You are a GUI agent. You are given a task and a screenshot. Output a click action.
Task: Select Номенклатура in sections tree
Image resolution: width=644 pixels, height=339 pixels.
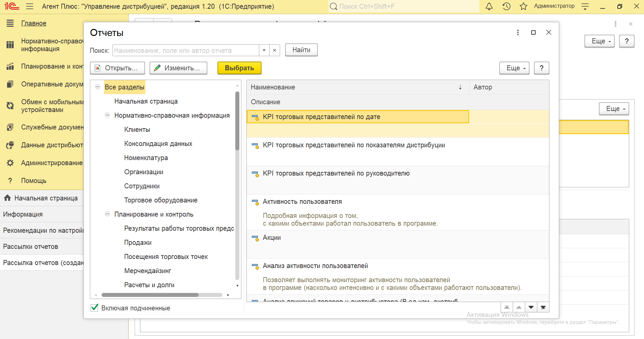click(x=146, y=158)
